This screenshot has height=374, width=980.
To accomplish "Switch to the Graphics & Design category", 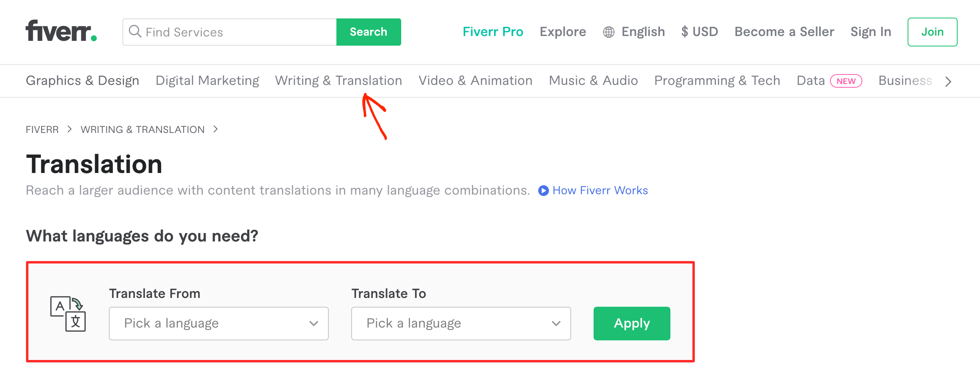I will coord(82,80).
